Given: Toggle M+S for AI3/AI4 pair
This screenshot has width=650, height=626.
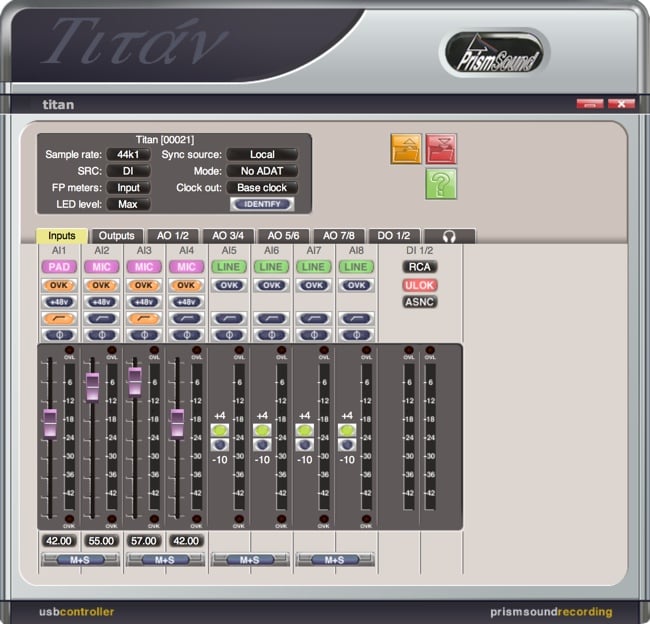Looking at the screenshot, I should [x=165, y=560].
